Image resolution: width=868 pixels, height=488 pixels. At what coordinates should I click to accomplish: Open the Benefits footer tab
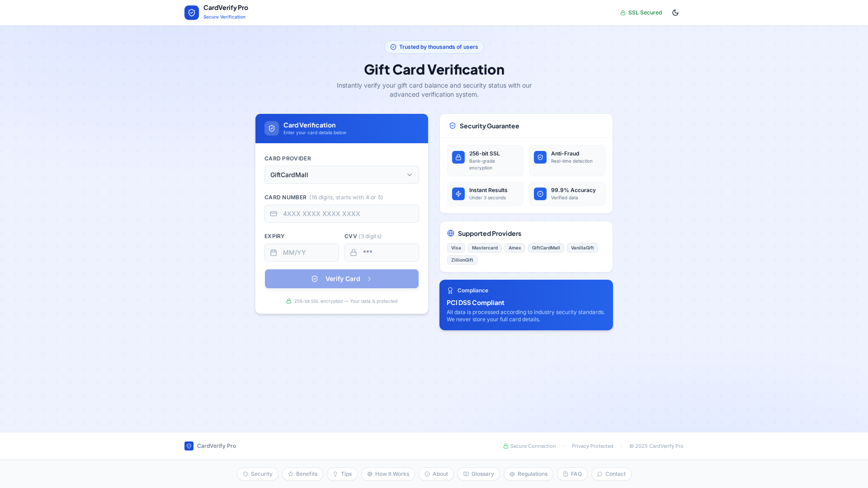pos(303,474)
